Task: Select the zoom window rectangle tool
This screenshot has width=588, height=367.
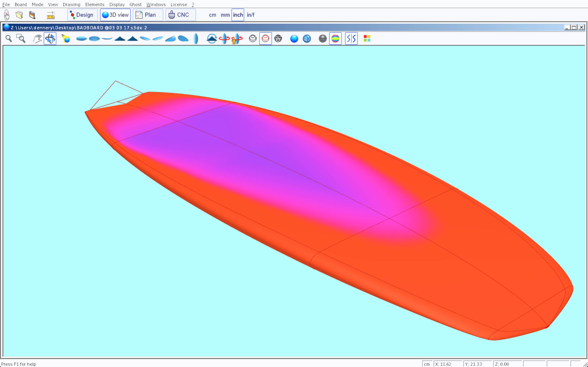Action: point(21,39)
